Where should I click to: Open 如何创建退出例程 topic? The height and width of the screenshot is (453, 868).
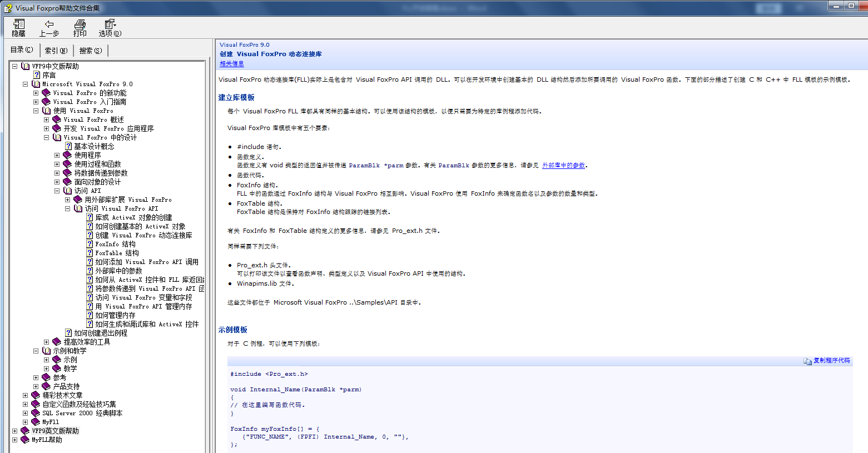coord(101,333)
